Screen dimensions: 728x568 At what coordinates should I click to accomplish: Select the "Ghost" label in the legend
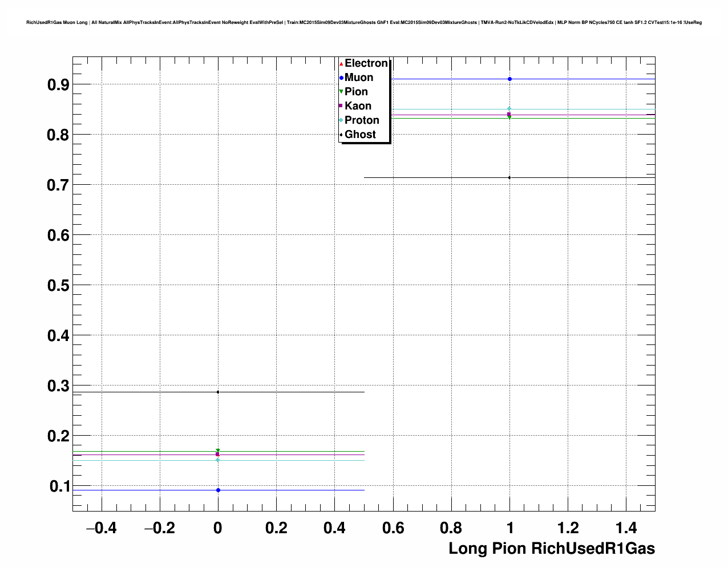(x=360, y=135)
